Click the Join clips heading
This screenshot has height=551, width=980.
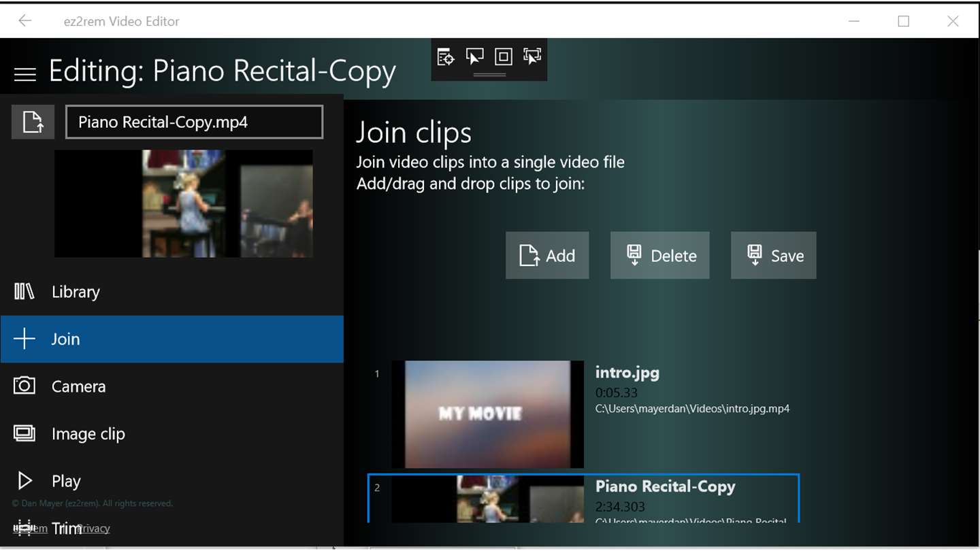coord(414,133)
